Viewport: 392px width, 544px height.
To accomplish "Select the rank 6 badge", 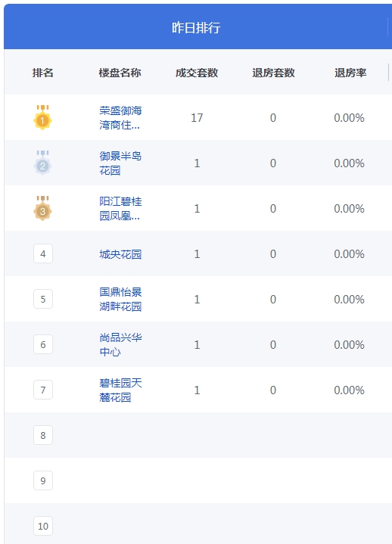I will coord(43,344).
